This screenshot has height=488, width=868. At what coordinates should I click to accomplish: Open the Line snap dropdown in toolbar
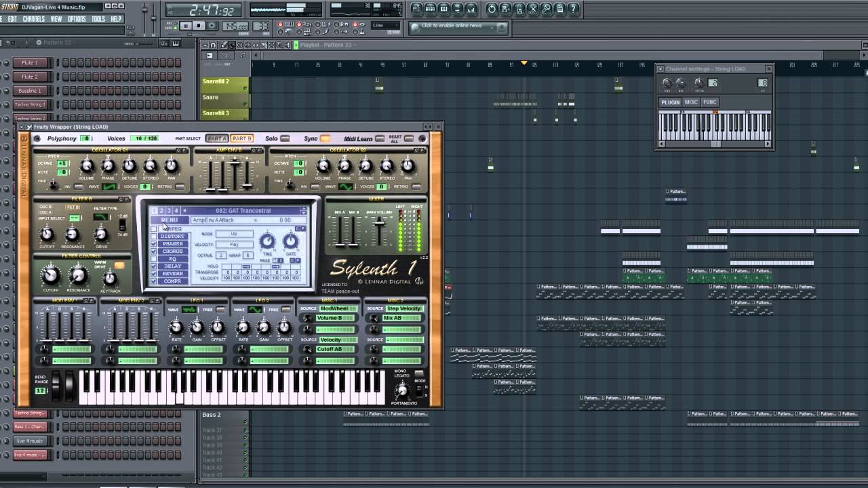[387, 26]
